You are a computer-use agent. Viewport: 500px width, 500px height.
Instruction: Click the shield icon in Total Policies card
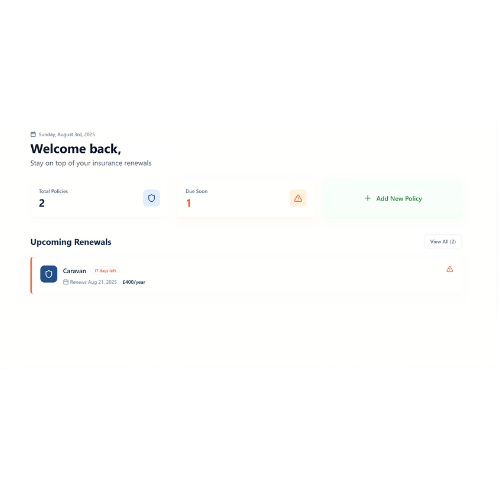click(151, 198)
